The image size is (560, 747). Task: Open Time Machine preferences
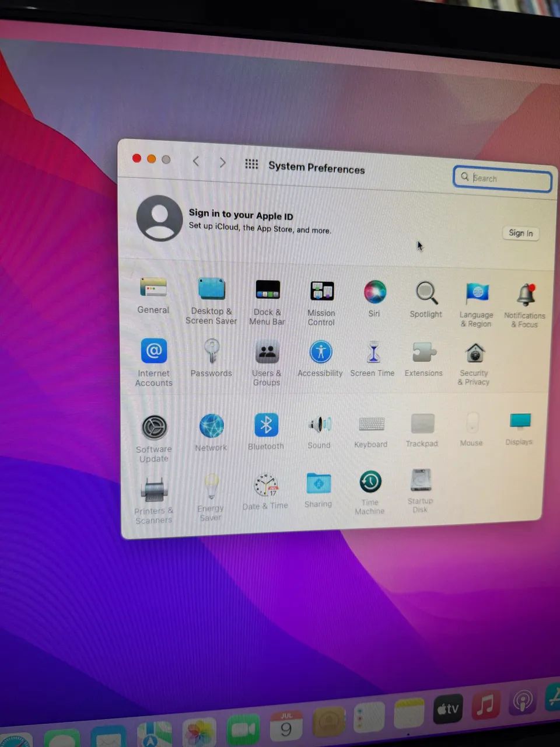click(370, 493)
